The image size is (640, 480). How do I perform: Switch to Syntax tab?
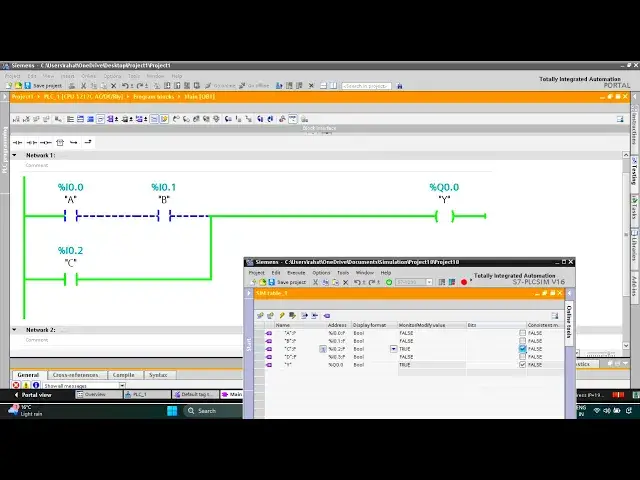(x=158, y=375)
